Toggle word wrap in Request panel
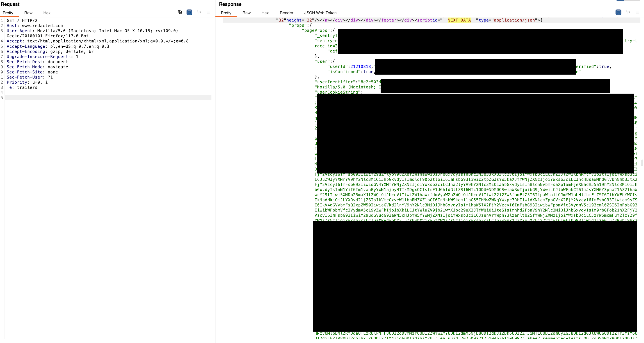This screenshot has width=644, height=343. point(190,12)
